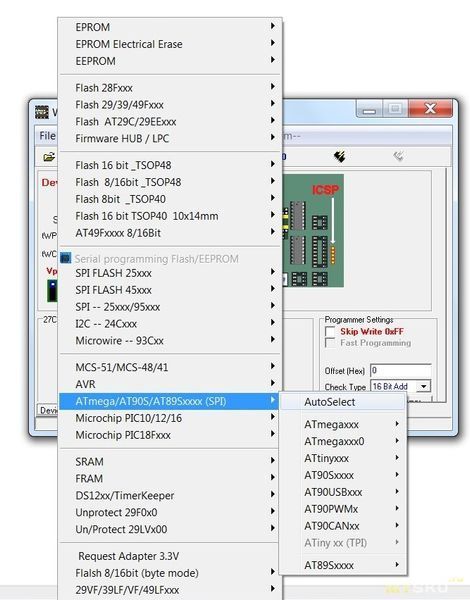Close the programmer window

point(430,108)
